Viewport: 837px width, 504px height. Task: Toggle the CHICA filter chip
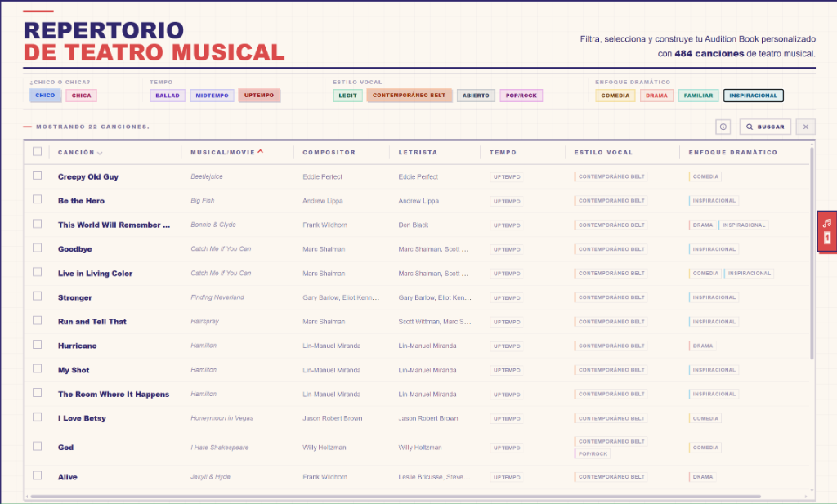(x=81, y=96)
